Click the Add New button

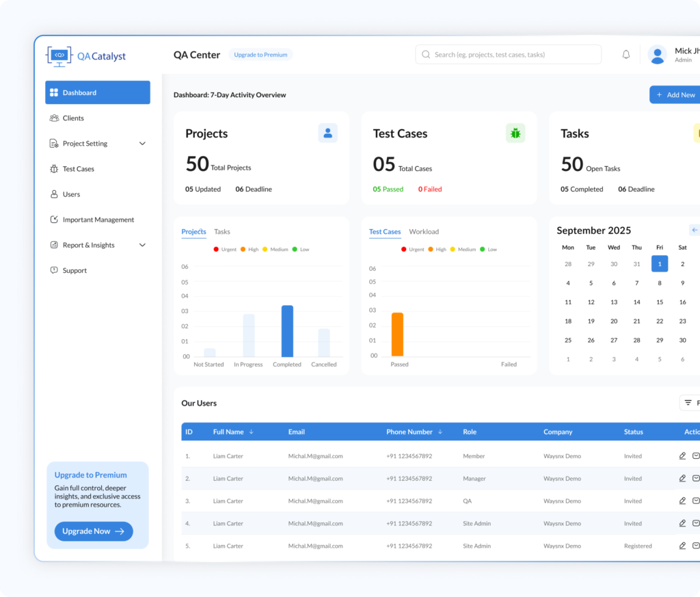pos(675,95)
